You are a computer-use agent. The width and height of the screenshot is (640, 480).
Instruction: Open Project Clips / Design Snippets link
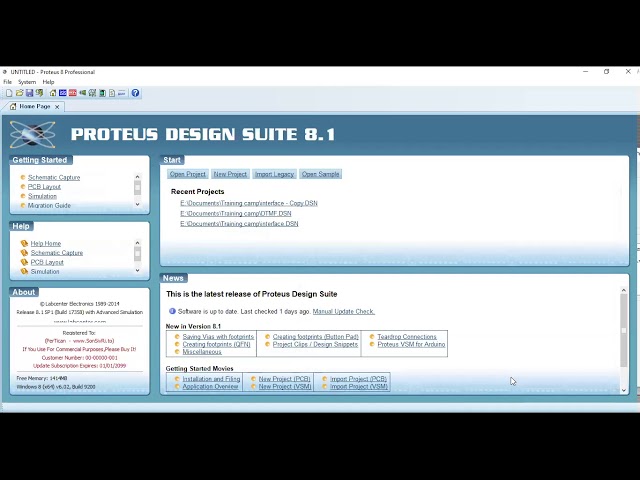315,344
